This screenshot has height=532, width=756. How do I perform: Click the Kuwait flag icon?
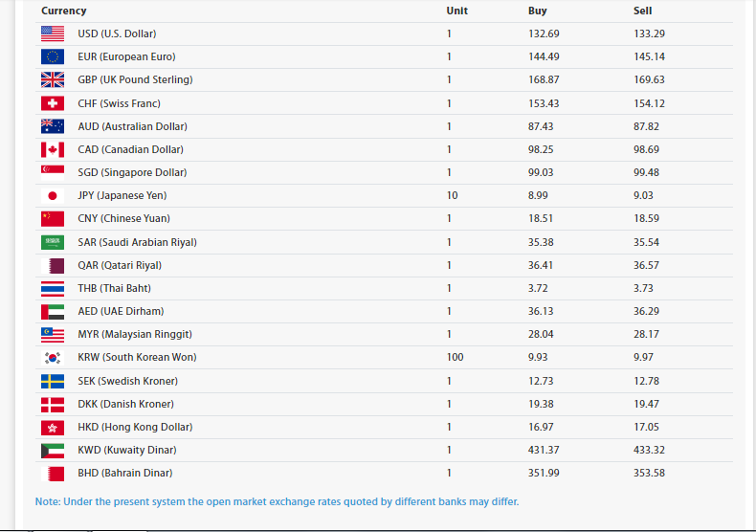pos(53,451)
